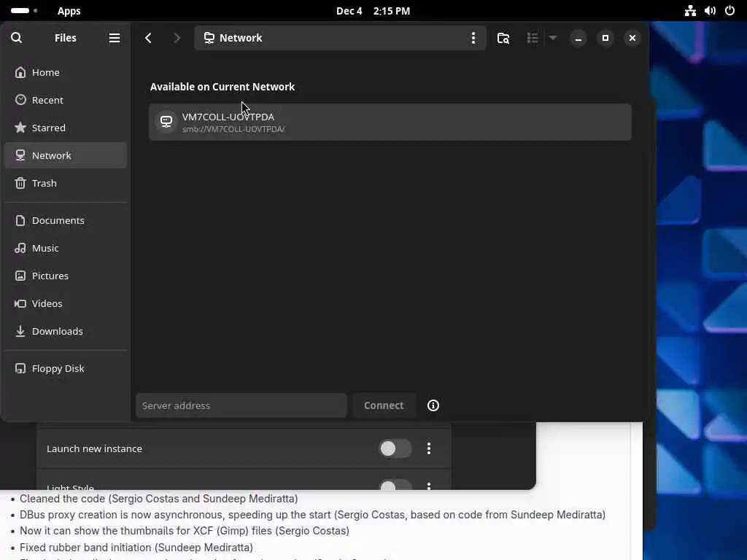Click the network status tray icon

click(690, 11)
